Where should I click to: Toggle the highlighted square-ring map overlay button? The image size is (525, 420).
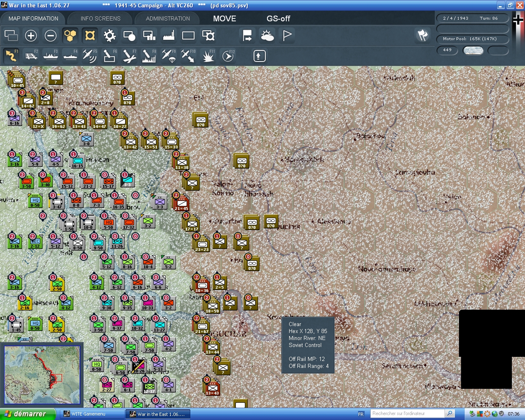[90, 36]
